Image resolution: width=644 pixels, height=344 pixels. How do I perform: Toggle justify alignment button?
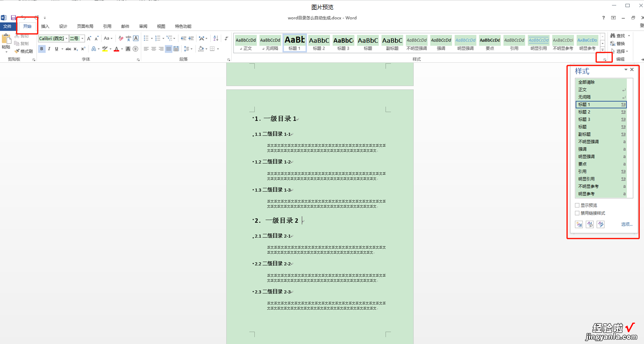point(169,49)
